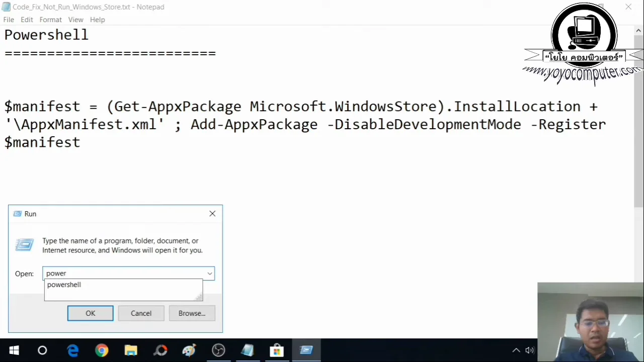Open the Microsoft Store taskbar icon
Screen dimensions: 644x362
276,350
